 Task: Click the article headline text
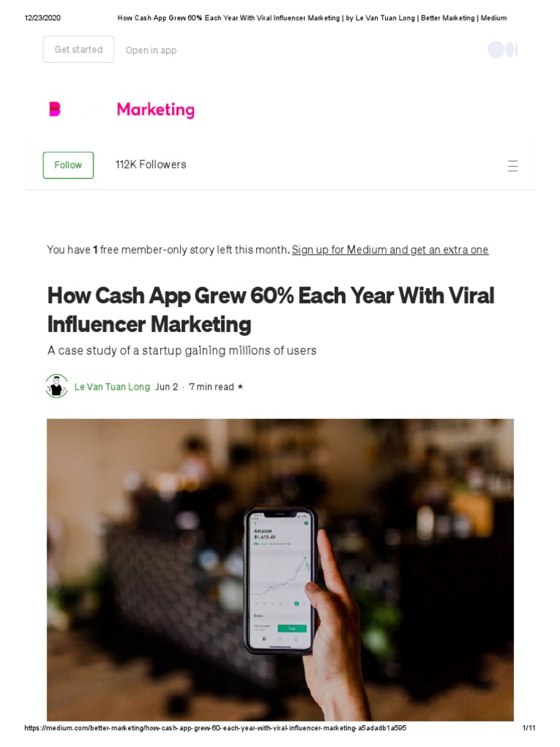[271, 309]
